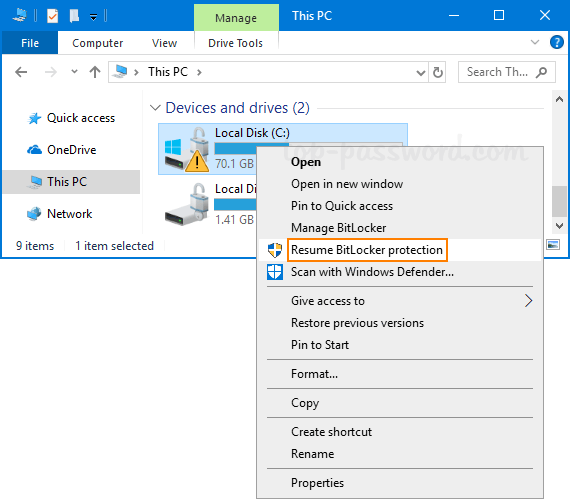Collapse the Devices and drives group
The height and width of the screenshot is (499, 570).
tap(155, 108)
